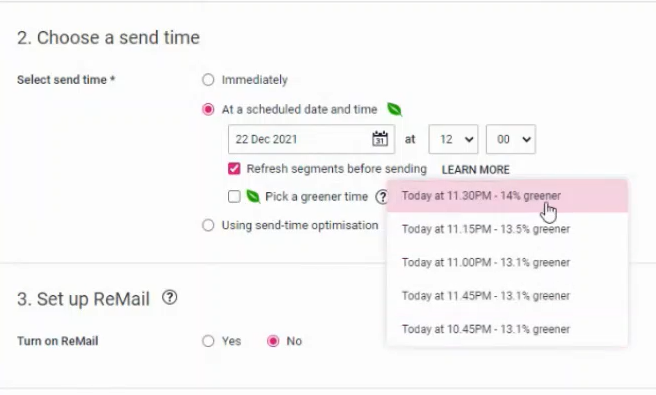656x395 pixels.
Task: Expand the hour dropdown showing 12
Action: coord(453,139)
